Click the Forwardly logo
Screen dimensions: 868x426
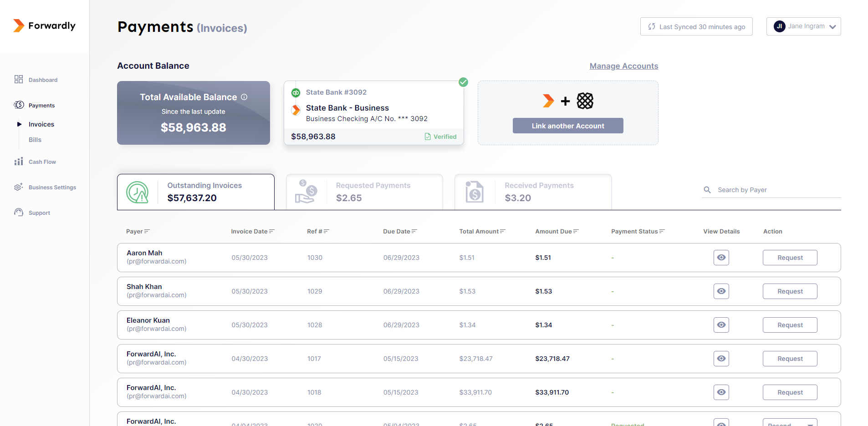[x=44, y=25]
